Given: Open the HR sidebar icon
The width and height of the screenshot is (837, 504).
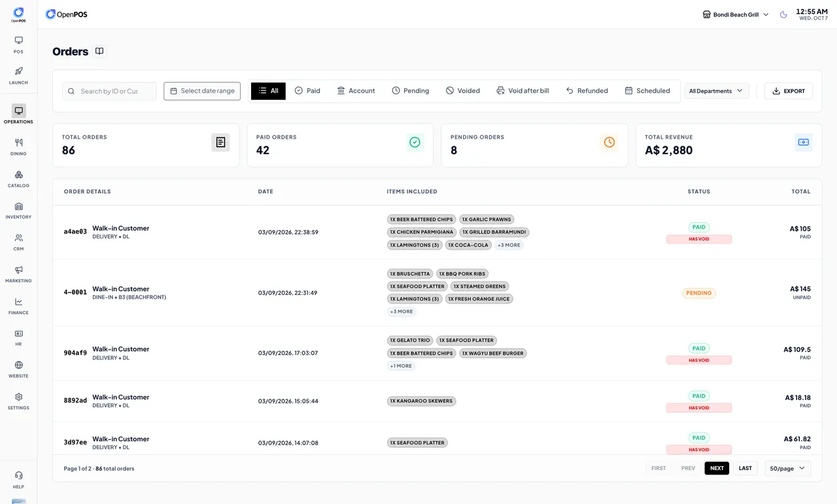Looking at the screenshot, I should click(18, 333).
